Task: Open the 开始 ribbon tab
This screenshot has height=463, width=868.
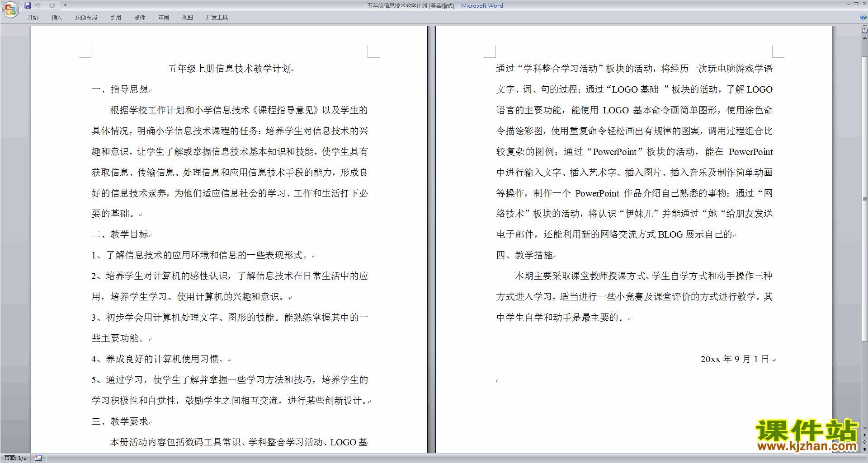Action: tap(33, 17)
